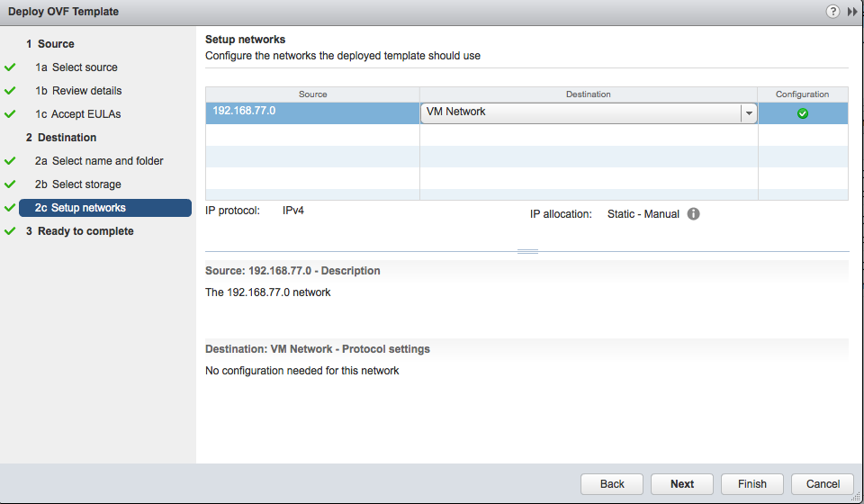
Task: Open the VM Network destination dropdown arrow
Action: (x=749, y=113)
